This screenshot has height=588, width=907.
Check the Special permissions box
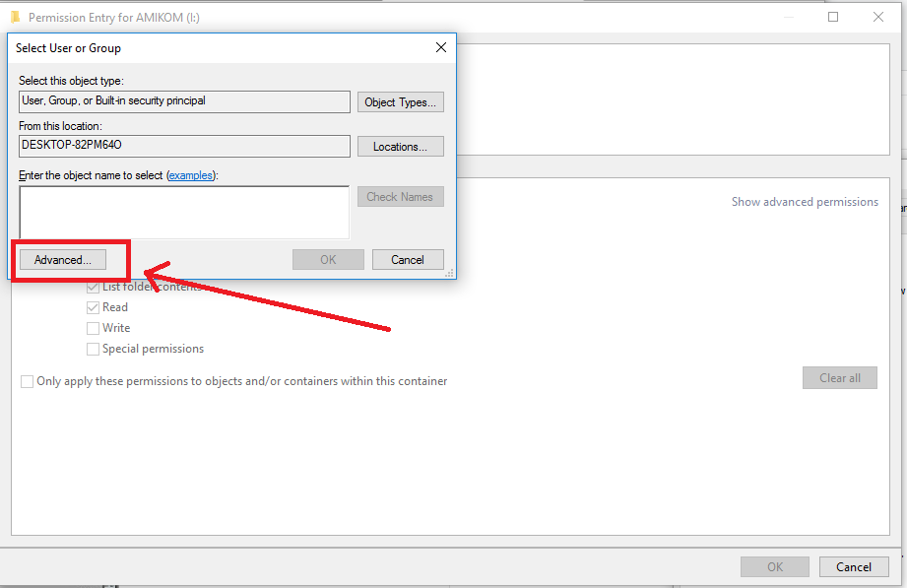click(x=92, y=348)
